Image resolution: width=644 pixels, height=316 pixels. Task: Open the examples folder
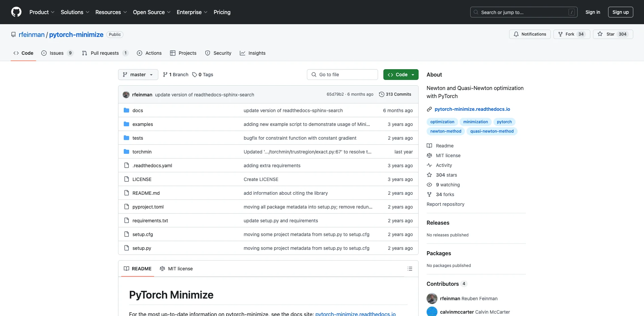pyautogui.click(x=143, y=124)
